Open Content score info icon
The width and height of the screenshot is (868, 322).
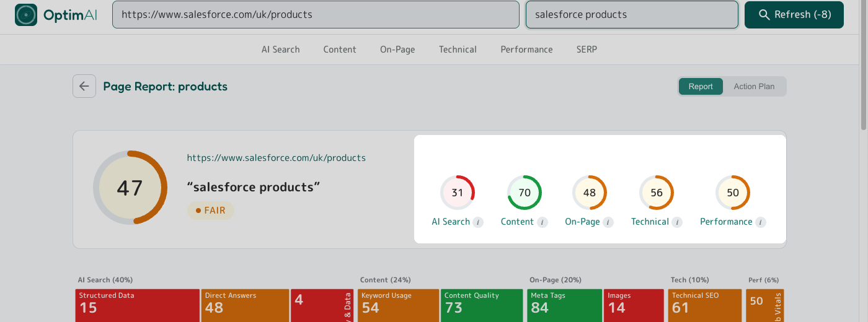pos(542,222)
